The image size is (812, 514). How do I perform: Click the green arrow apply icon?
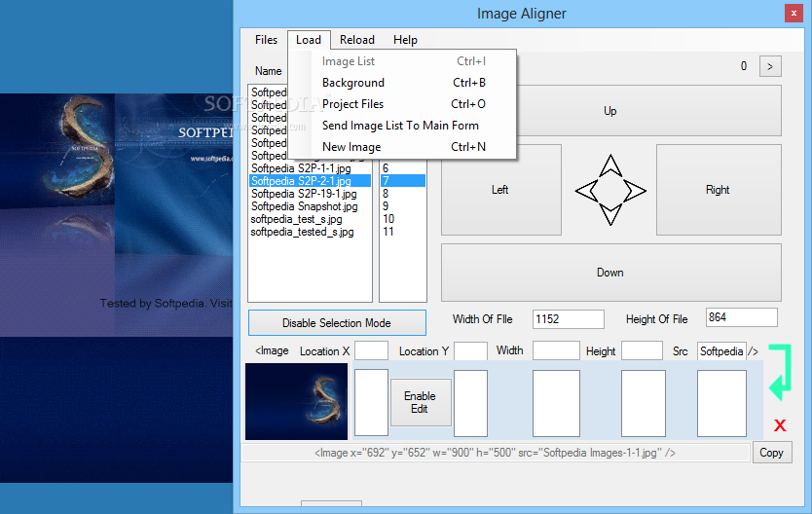(781, 372)
